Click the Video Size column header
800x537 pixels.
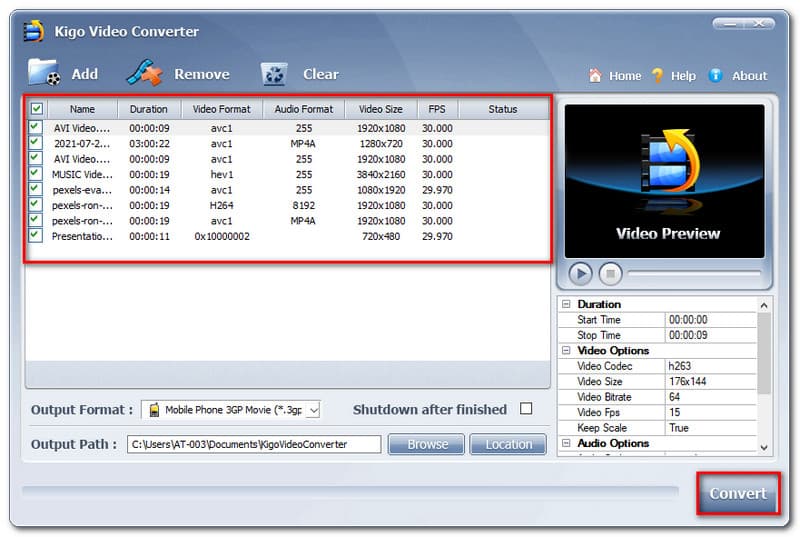[381, 109]
